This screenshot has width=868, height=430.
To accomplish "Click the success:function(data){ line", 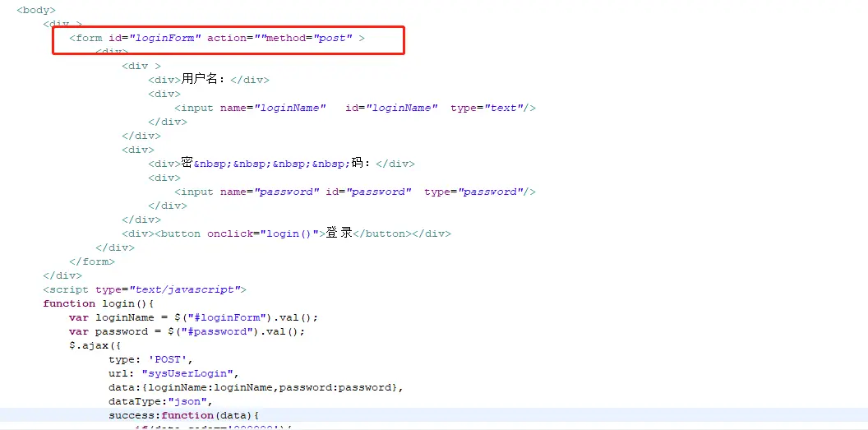I will click(184, 415).
